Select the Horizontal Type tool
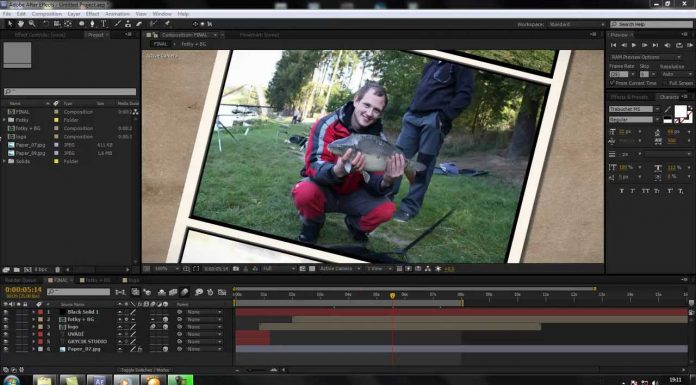The height and width of the screenshot is (385, 696). 103,24
